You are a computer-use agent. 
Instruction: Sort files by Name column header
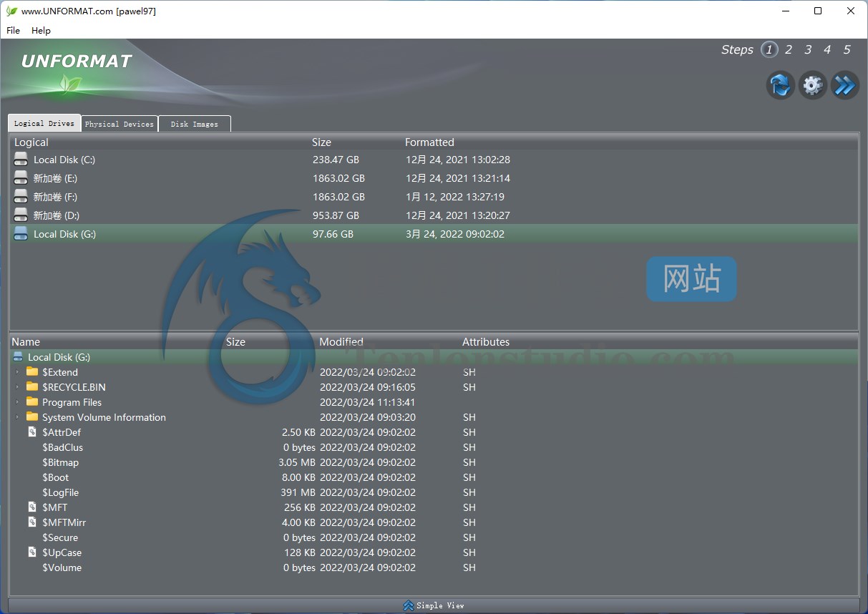[x=26, y=342]
